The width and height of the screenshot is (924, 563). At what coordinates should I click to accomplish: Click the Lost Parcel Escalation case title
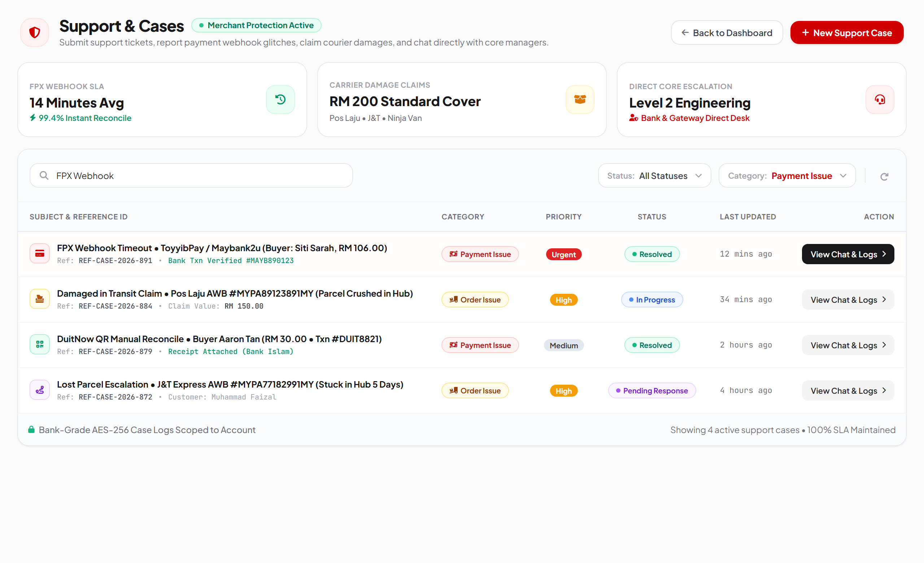pyautogui.click(x=230, y=384)
